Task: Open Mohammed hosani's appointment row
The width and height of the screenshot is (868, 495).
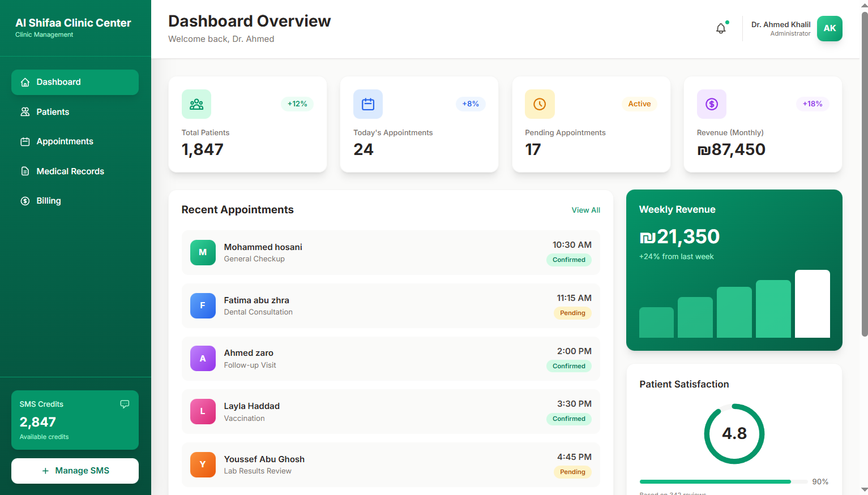Action: pos(390,252)
